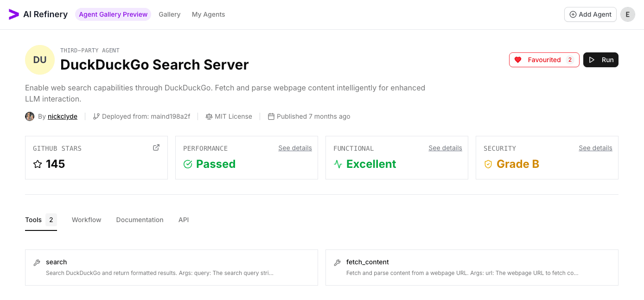This screenshot has height=300, width=644.
Task: Click the E account avatar
Action: click(x=628, y=14)
